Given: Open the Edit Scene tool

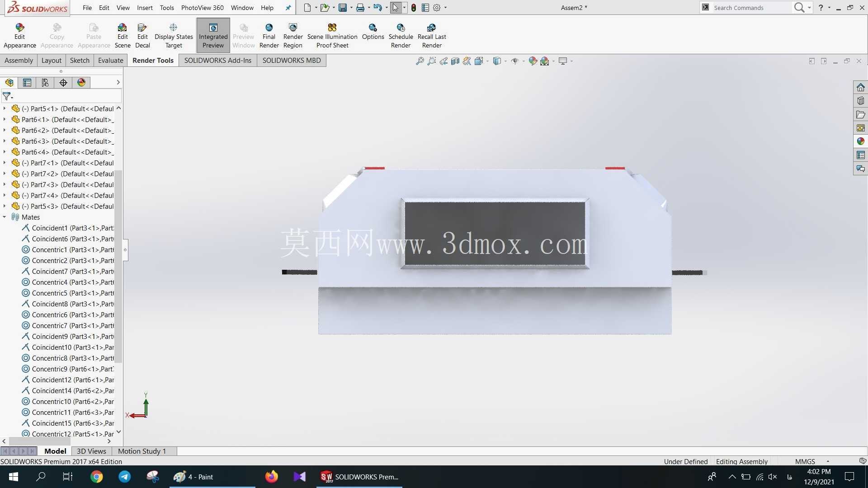Looking at the screenshot, I should 123,35.
